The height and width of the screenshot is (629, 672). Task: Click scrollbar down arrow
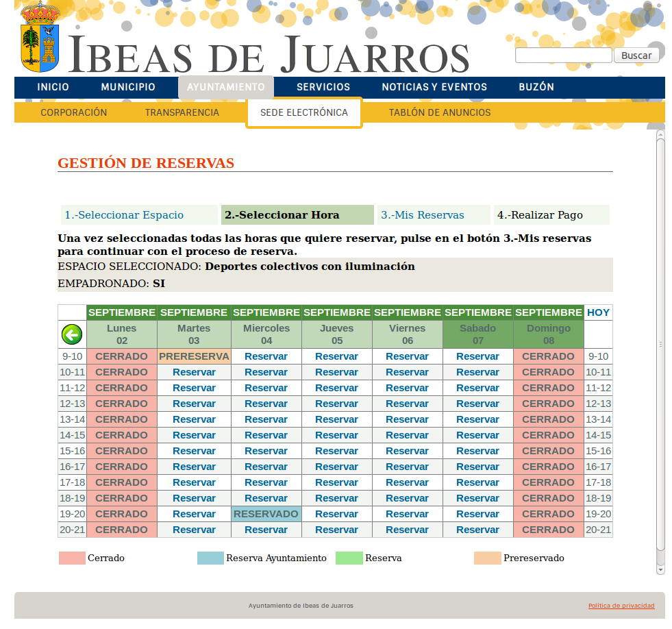point(660,570)
